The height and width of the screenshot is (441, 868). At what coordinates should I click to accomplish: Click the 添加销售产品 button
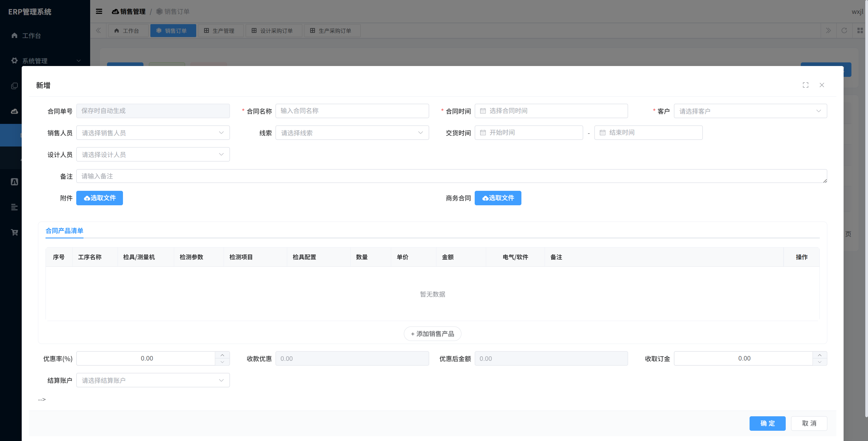(432, 333)
